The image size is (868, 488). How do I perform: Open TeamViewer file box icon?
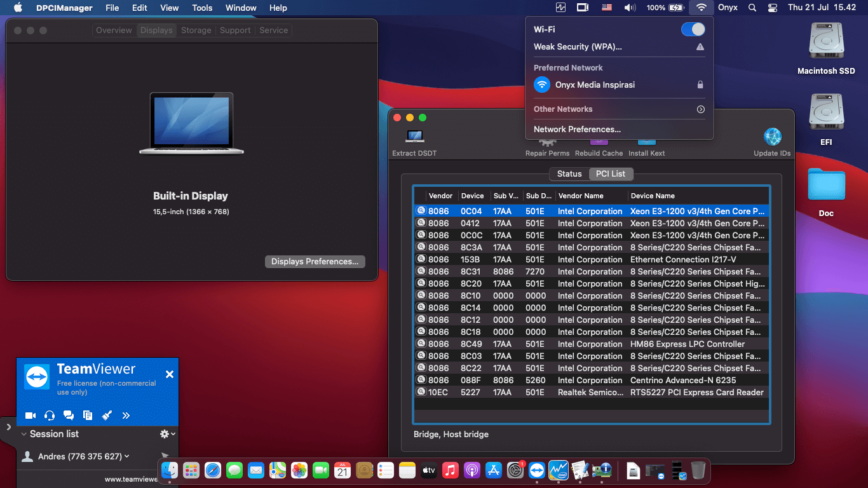click(x=88, y=416)
